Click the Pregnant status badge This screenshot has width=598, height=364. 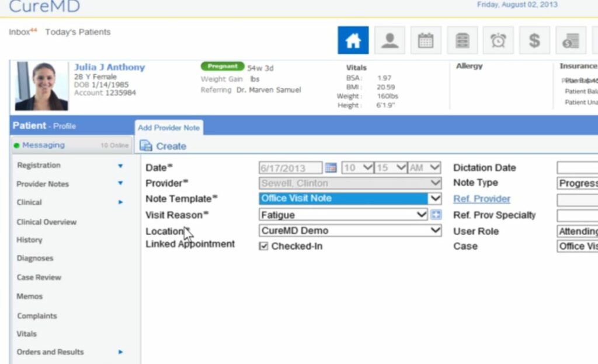(x=222, y=66)
